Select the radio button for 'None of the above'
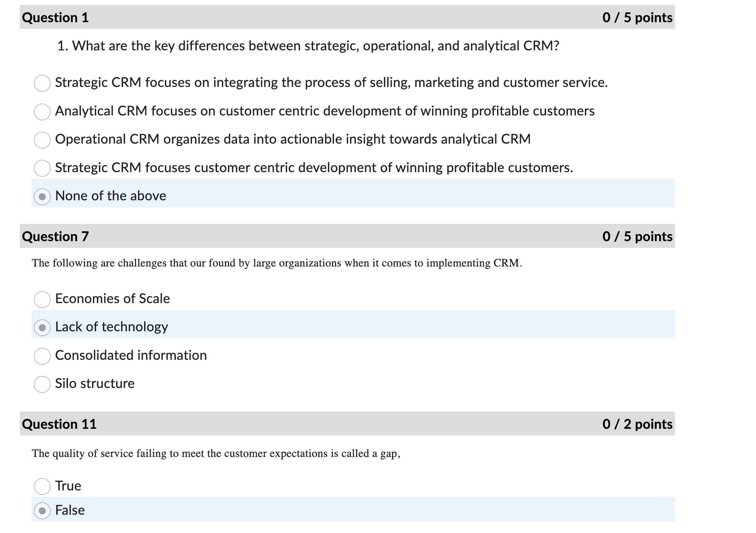The image size is (756, 533). point(42,197)
